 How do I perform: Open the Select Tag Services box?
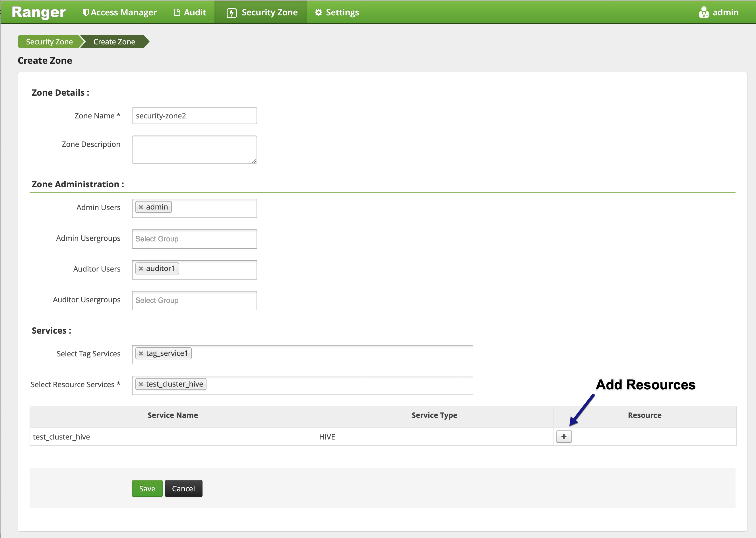point(303,355)
